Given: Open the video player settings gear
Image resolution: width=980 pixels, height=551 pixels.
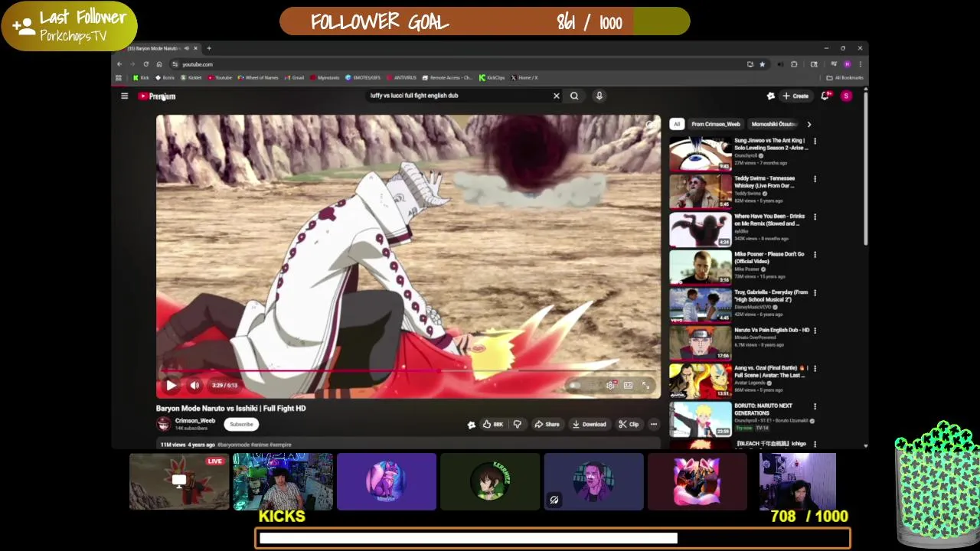Looking at the screenshot, I should point(610,386).
